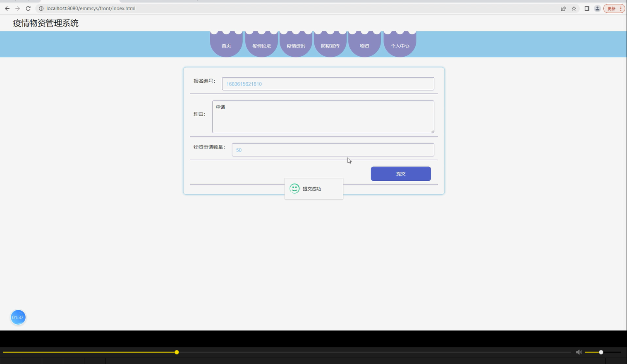Image resolution: width=627 pixels, height=364 pixels.
Task: Open the browser profile avatar
Action: (597, 8)
